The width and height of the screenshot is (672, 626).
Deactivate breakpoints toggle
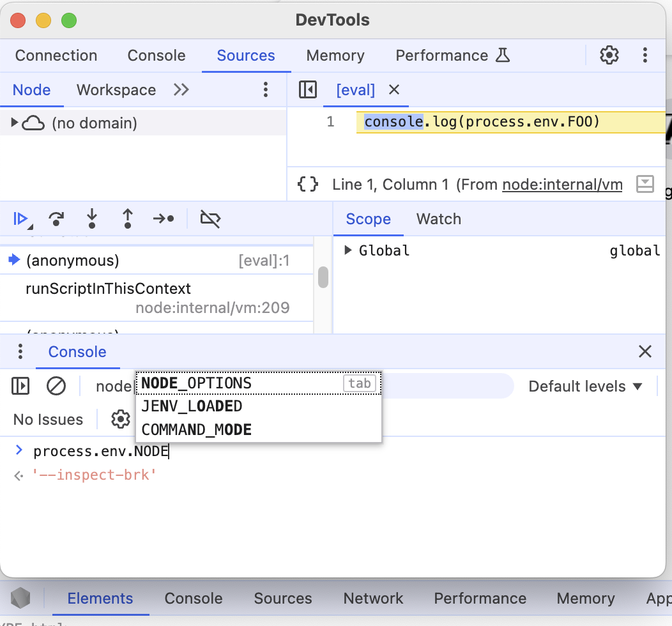tap(210, 219)
